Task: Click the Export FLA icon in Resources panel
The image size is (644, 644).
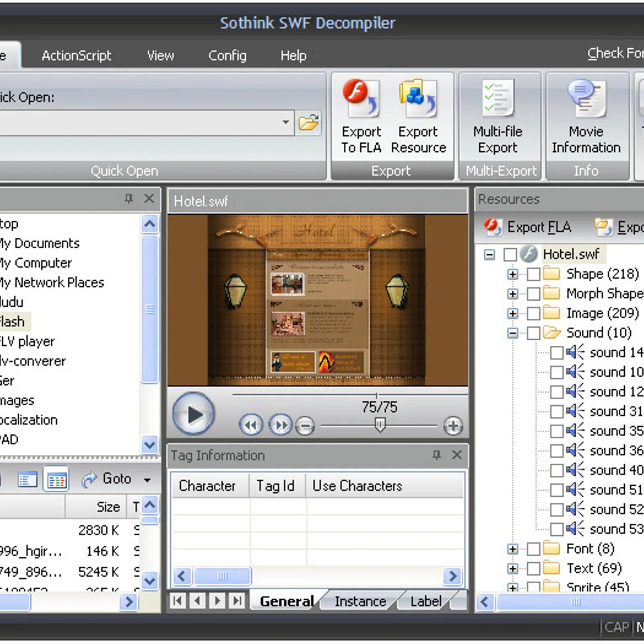Action: coord(493,227)
